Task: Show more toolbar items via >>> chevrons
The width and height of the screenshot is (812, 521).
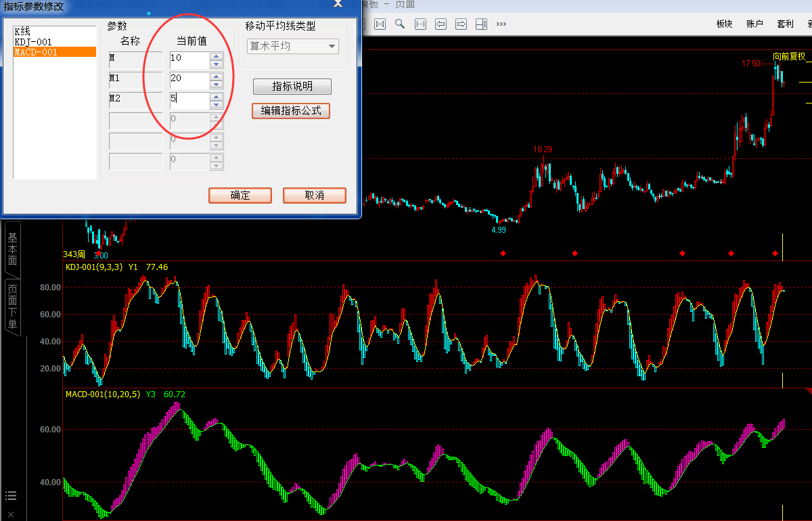Action: (501, 24)
